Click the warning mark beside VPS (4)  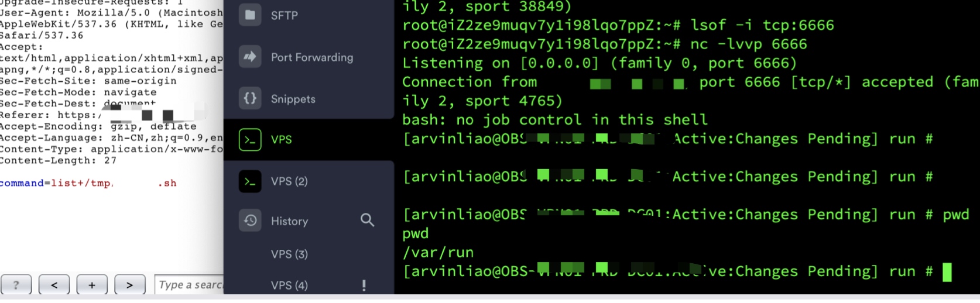[x=364, y=285]
